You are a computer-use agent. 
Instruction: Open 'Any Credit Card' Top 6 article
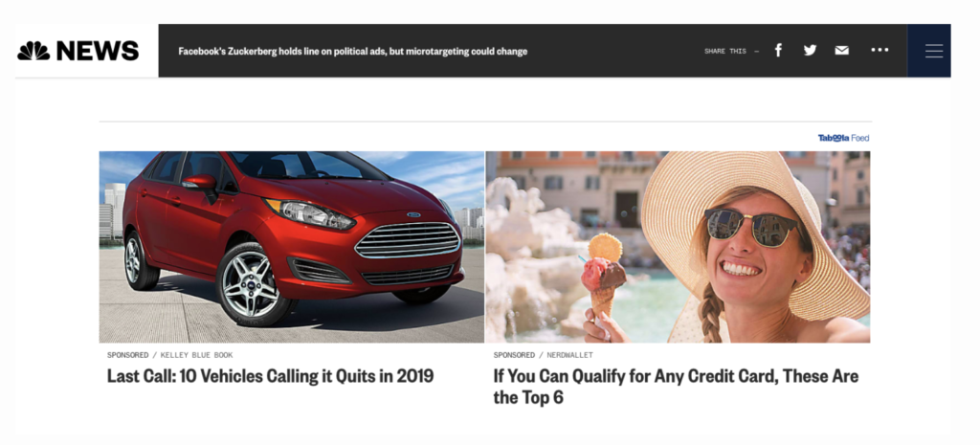click(x=676, y=387)
